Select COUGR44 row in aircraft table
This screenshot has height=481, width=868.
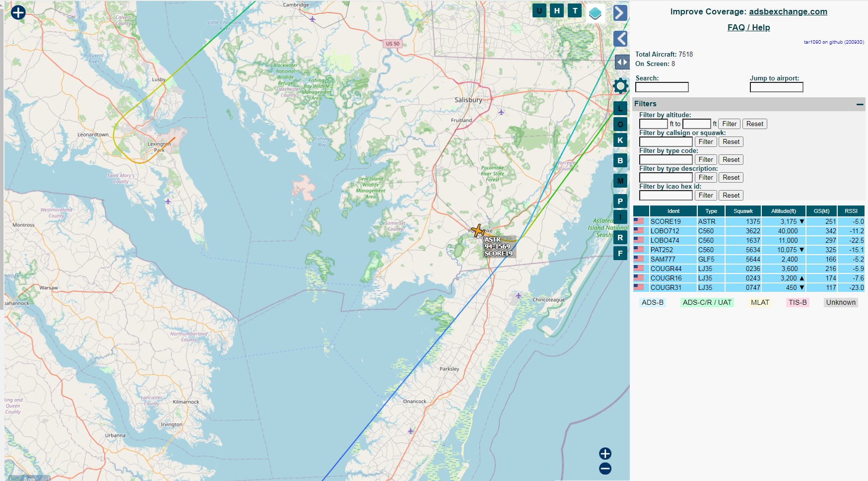(x=749, y=269)
